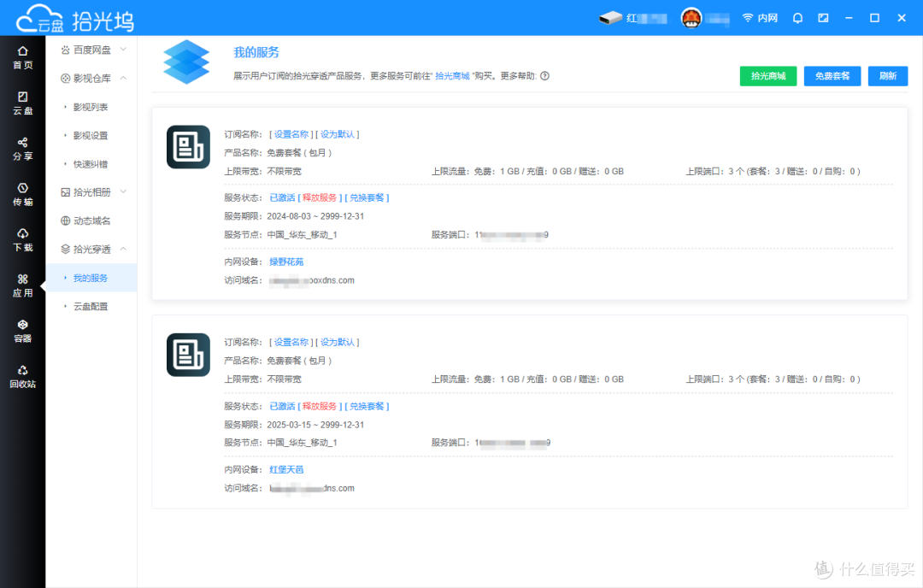Viewport: 923px width, 588px height.
Task: Click the service period 2024-08-03 ~ 2999-12-31
Action: click(315, 216)
